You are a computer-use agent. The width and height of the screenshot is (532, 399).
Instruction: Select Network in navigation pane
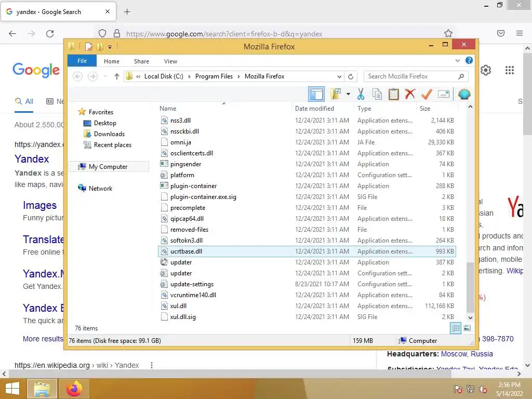coord(100,188)
